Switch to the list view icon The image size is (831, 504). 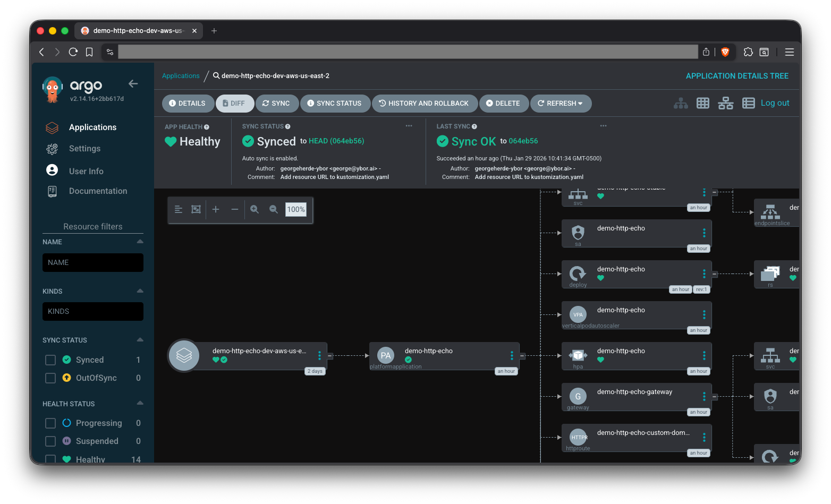tap(748, 103)
